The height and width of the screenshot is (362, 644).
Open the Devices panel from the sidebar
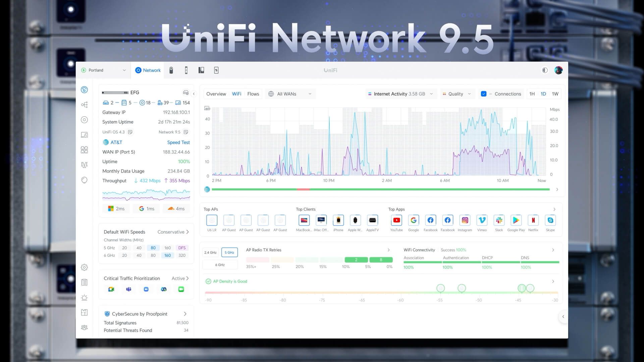tap(84, 134)
